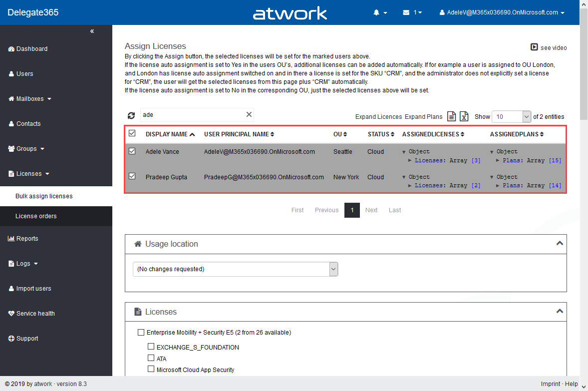Open Reports in the sidebar
The image size is (588, 391).
[27, 239]
